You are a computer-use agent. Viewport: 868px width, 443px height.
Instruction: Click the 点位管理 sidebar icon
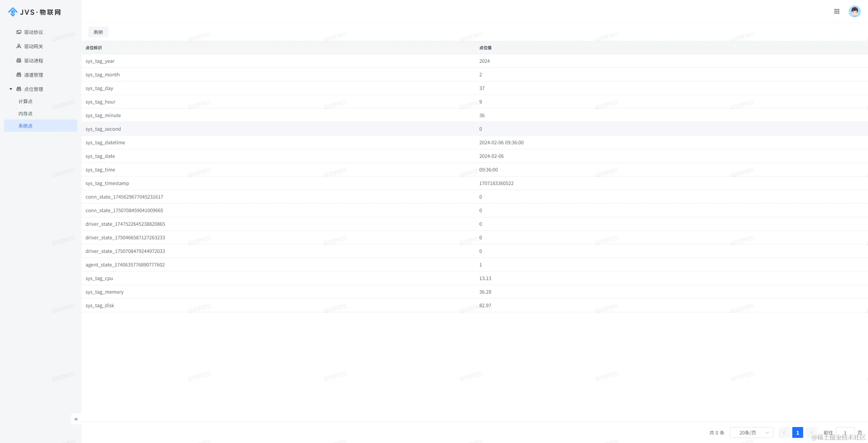19,89
